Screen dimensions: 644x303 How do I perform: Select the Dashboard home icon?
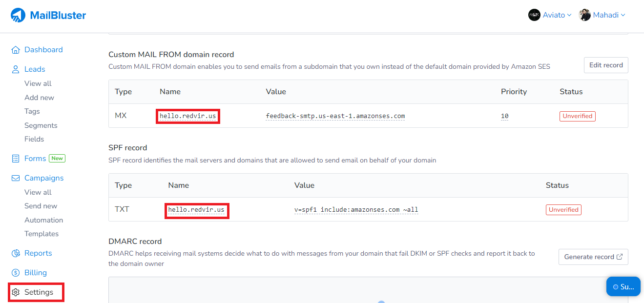15,49
